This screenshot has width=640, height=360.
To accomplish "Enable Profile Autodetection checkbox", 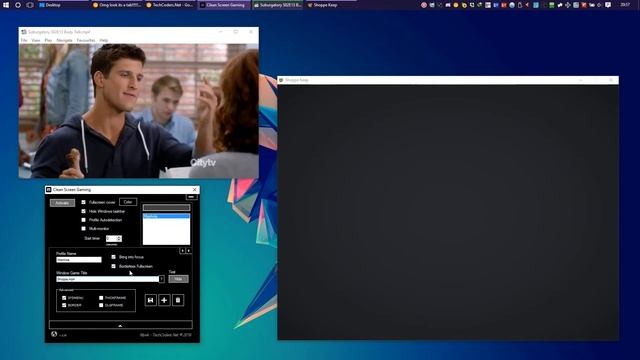I will 83,220.
